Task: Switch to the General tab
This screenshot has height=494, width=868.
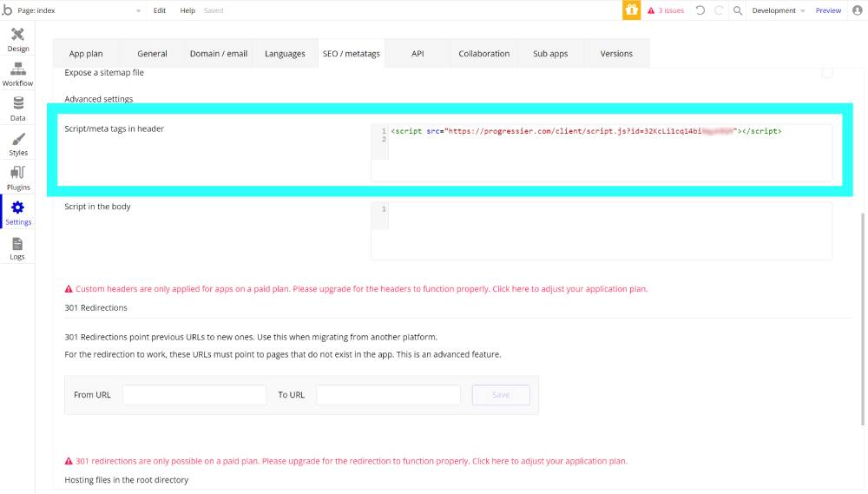Action: point(152,54)
